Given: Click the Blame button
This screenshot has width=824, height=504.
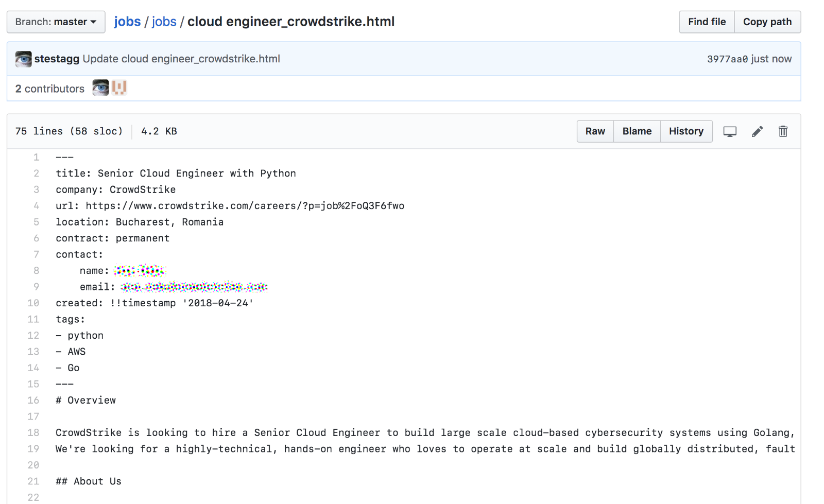Looking at the screenshot, I should click(637, 131).
